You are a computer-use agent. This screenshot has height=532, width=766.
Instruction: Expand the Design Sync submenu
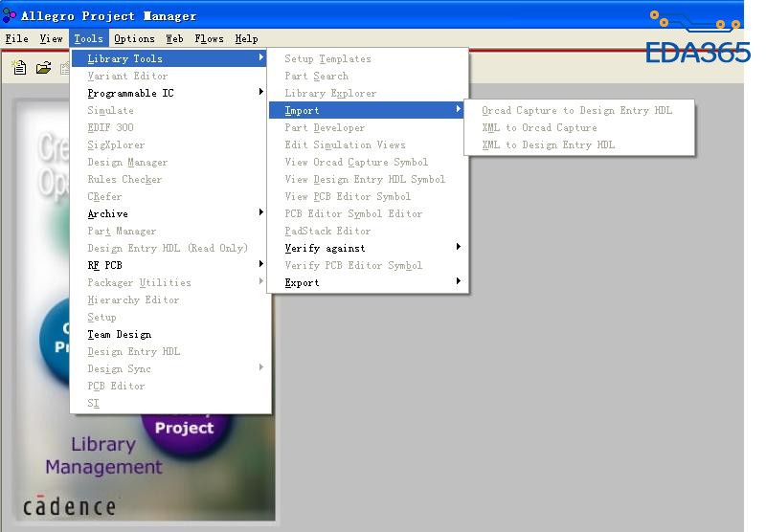pos(169,368)
